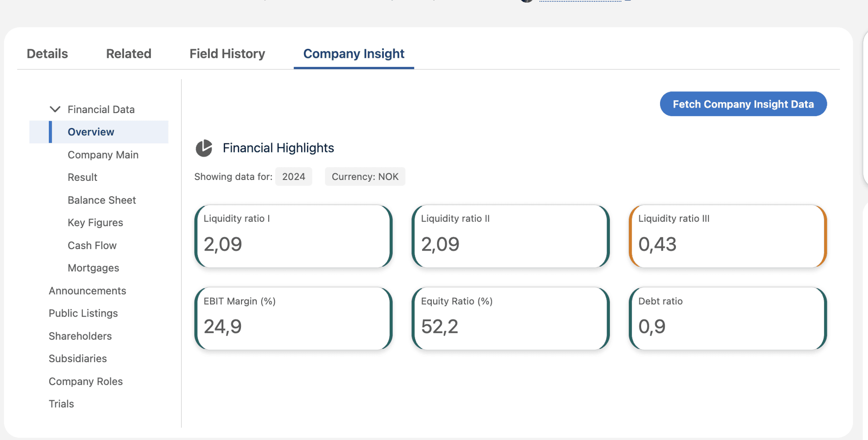
Task: Open the Subsidiaries section
Action: point(77,359)
